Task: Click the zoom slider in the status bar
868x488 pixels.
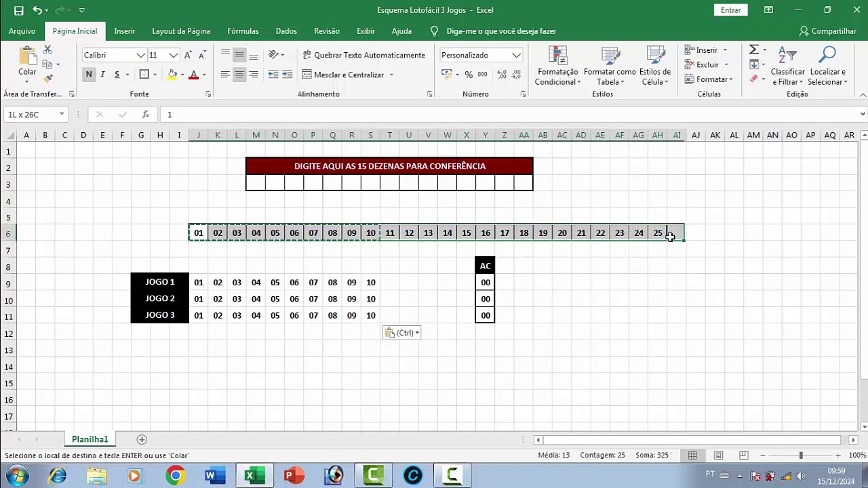Action: (x=801, y=455)
